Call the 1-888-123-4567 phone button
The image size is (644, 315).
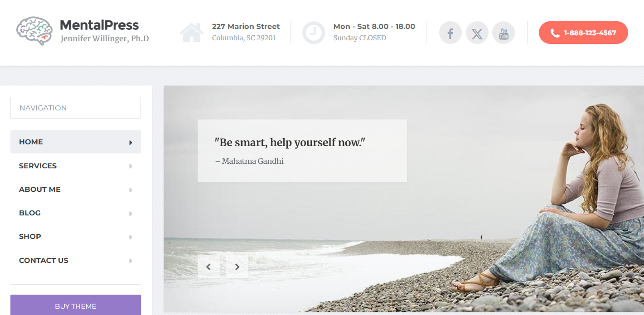pyautogui.click(x=583, y=33)
